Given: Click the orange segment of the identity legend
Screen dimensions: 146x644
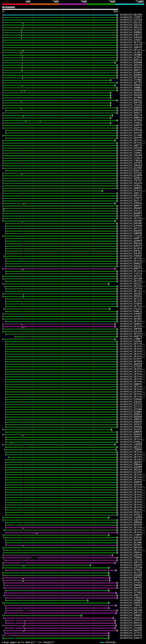Looking at the screenshot, I should pos(45,4).
